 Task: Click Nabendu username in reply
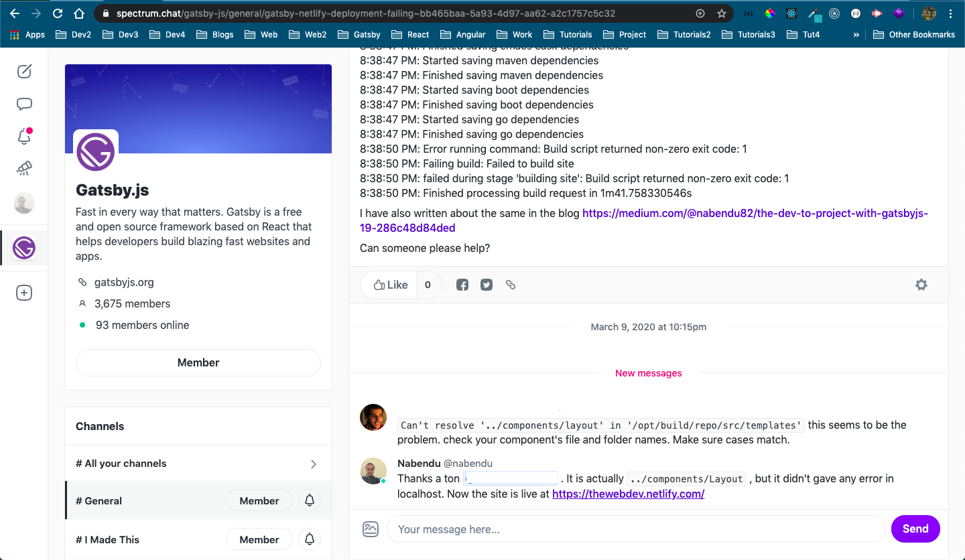[417, 463]
